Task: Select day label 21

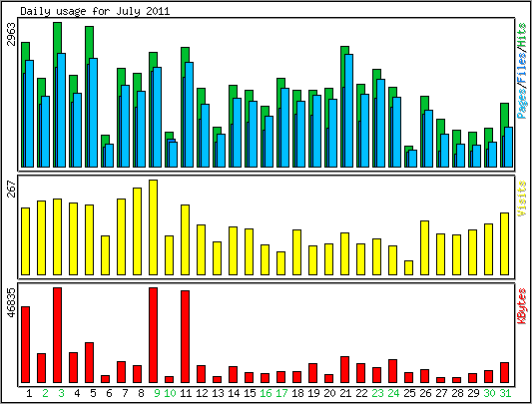Action: (345, 393)
